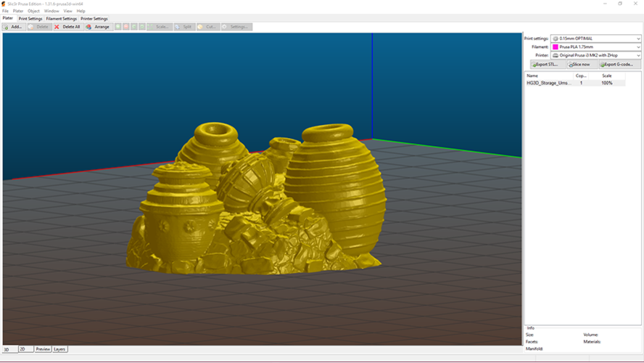Switch to the 3D view tab
The height and width of the screenshot is (363, 644).
coord(10,349)
